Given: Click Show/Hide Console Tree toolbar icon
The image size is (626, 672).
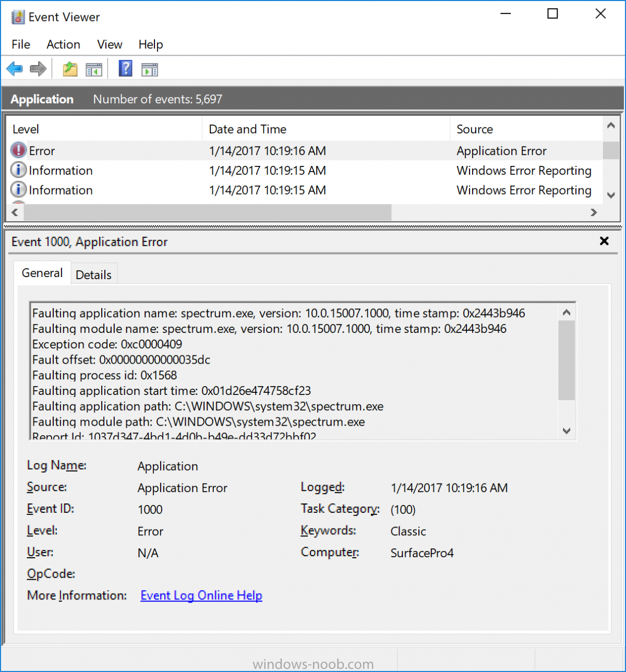Looking at the screenshot, I should 94,69.
